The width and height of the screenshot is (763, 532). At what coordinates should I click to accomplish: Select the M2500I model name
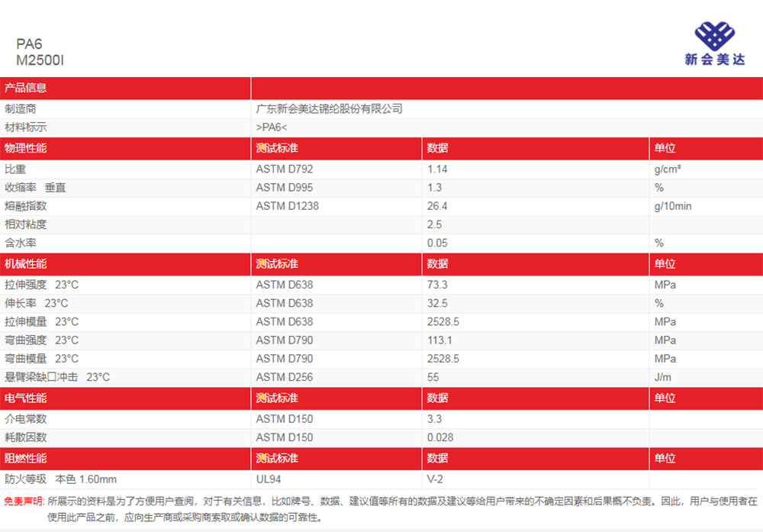pos(40,60)
